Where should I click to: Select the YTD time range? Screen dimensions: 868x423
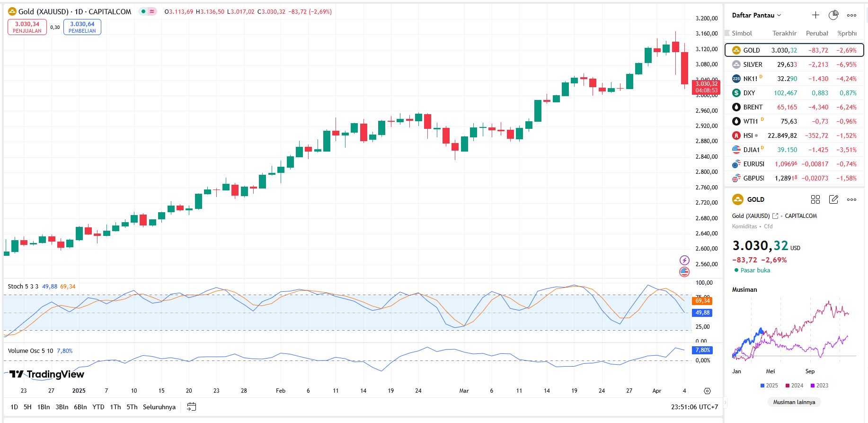(x=98, y=407)
